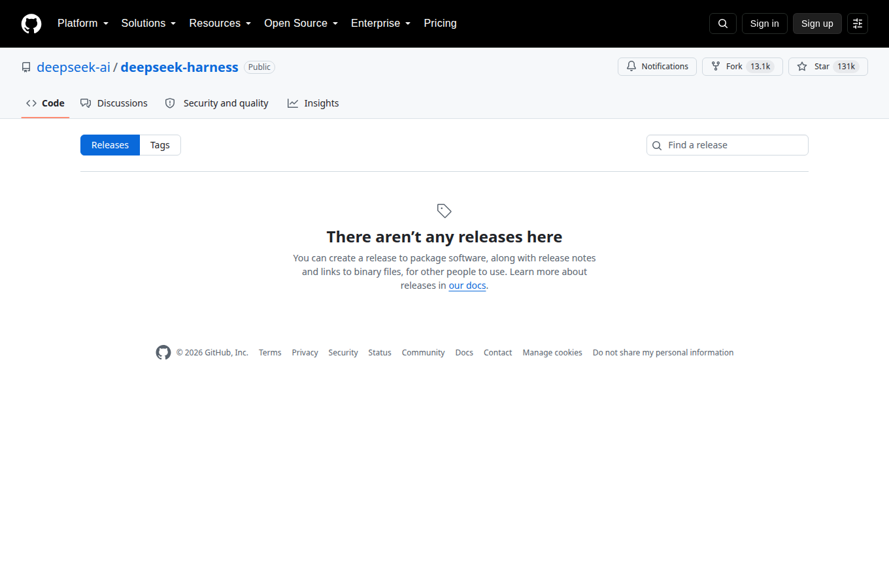Open the footer Docs link
889x588 pixels.
[x=464, y=353]
